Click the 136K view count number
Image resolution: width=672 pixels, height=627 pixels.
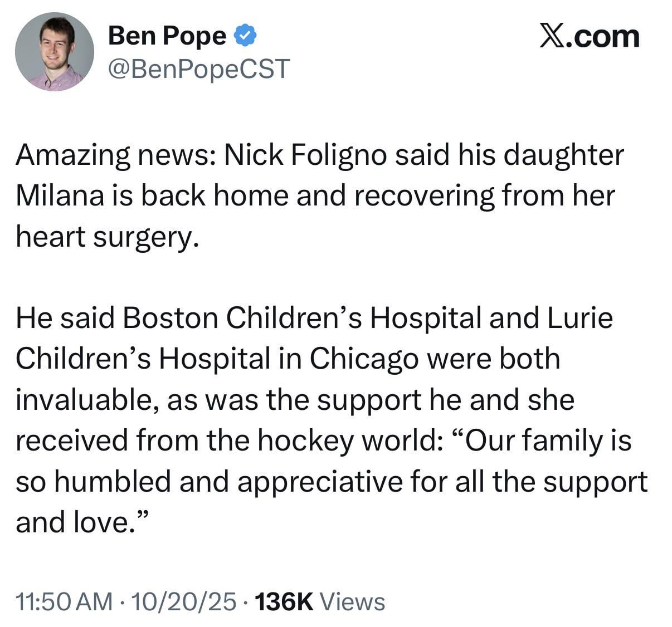point(284,602)
